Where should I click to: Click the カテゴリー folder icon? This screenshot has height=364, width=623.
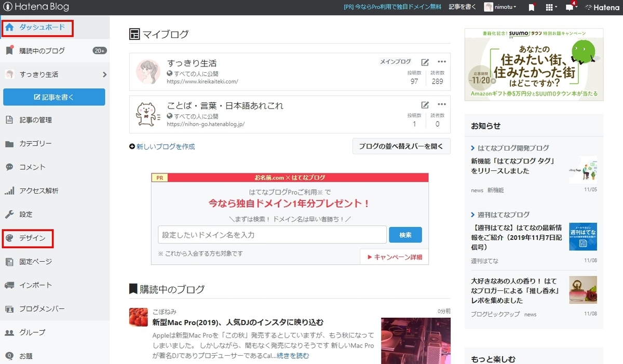pos(9,144)
